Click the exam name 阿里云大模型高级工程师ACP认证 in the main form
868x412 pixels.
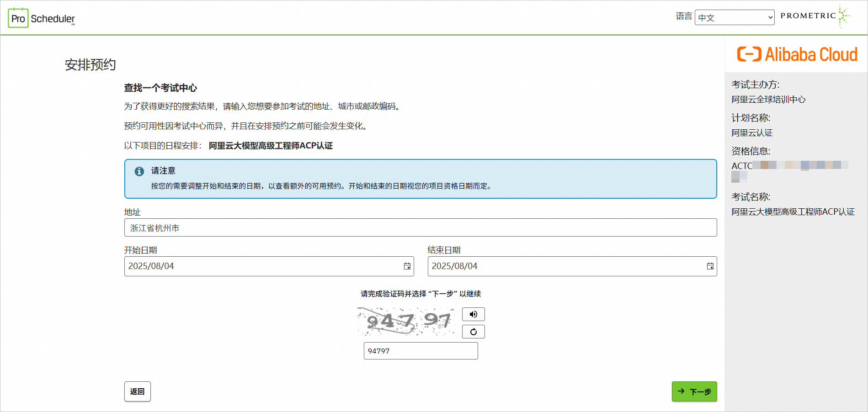[x=271, y=146]
